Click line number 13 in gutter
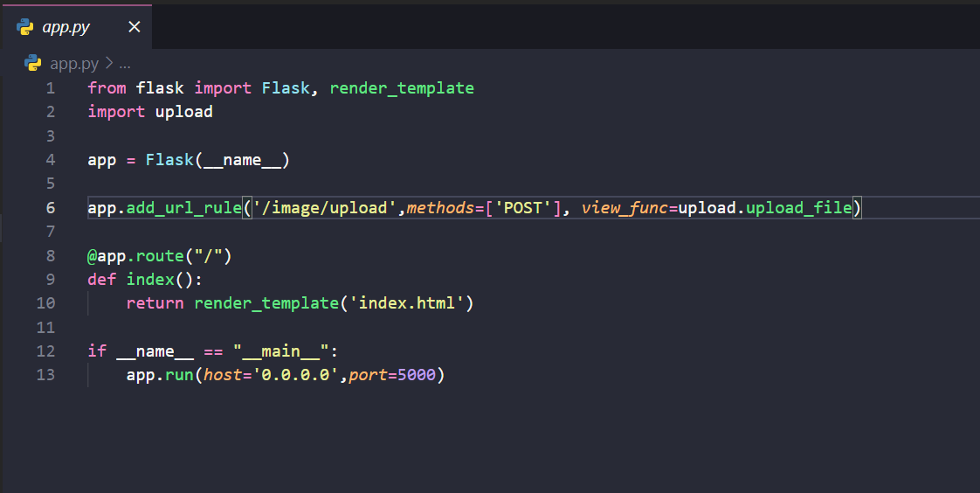Viewport: 980px width, 493px height. pos(45,375)
